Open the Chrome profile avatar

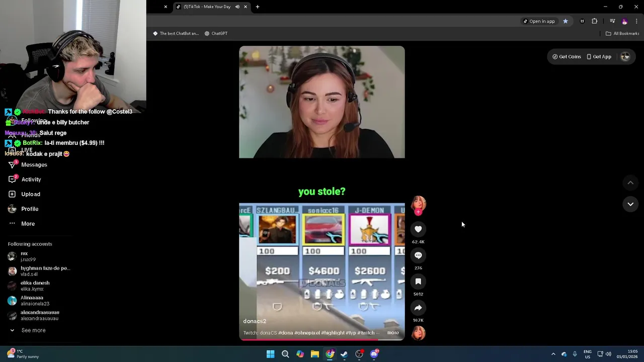(x=624, y=21)
